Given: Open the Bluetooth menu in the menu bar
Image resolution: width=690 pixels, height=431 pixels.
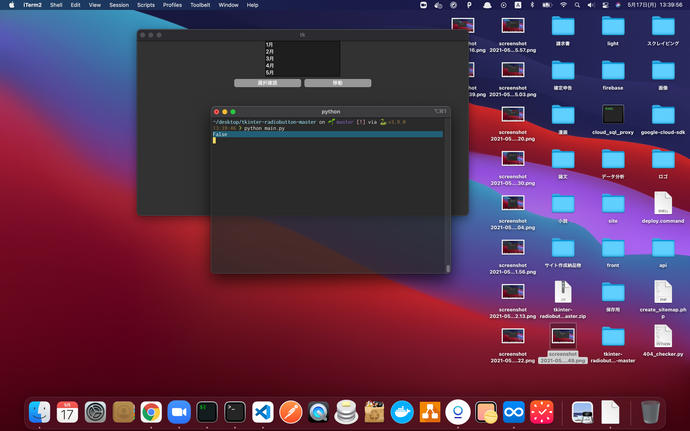Looking at the screenshot, I should coord(532,5).
